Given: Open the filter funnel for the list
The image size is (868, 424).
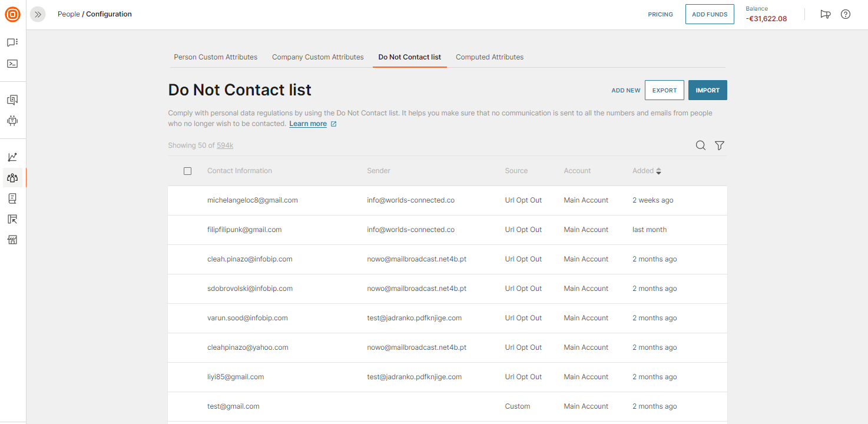Looking at the screenshot, I should (x=719, y=145).
